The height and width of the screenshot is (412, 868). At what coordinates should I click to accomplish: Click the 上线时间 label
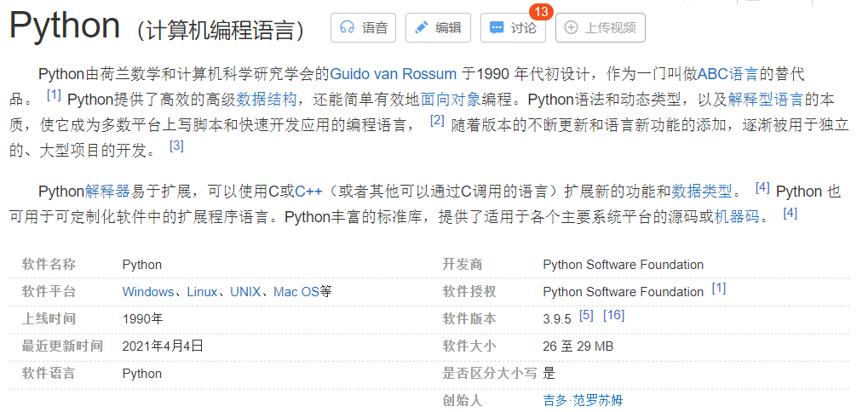(x=49, y=318)
